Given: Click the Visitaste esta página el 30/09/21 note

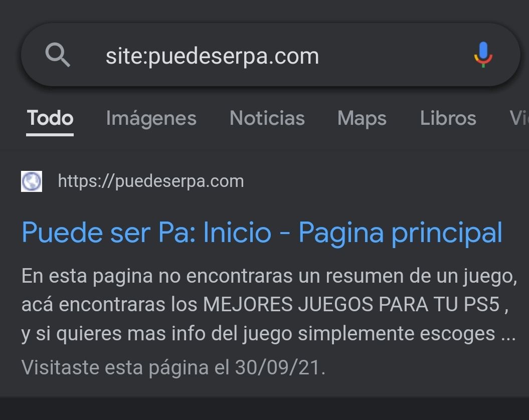Looking at the screenshot, I should [173, 367].
